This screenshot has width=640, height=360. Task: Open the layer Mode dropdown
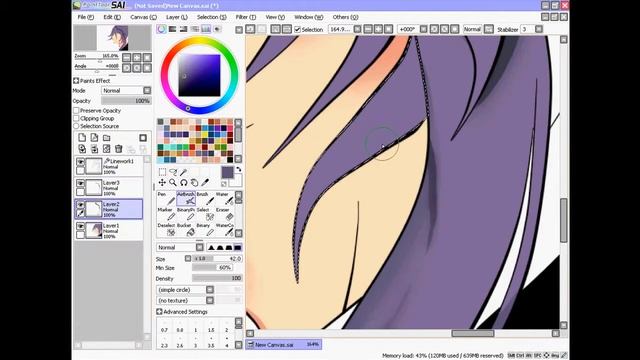pyautogui.click(x=147, y=91)
